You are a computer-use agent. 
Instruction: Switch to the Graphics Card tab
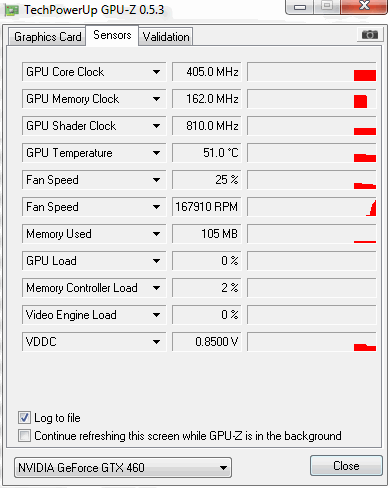pyautogui.click(x=47, y=37)
